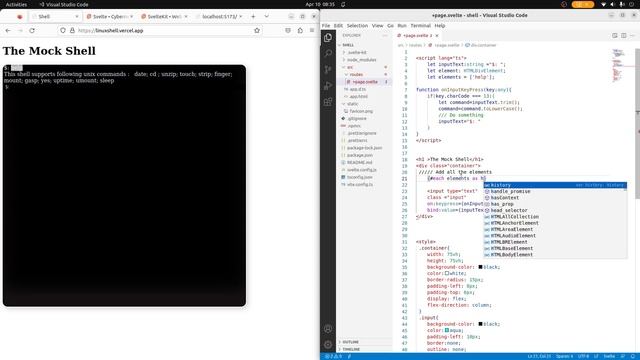
Task: Click the errors and warnings status bar indicator
Action: point(333,356)
